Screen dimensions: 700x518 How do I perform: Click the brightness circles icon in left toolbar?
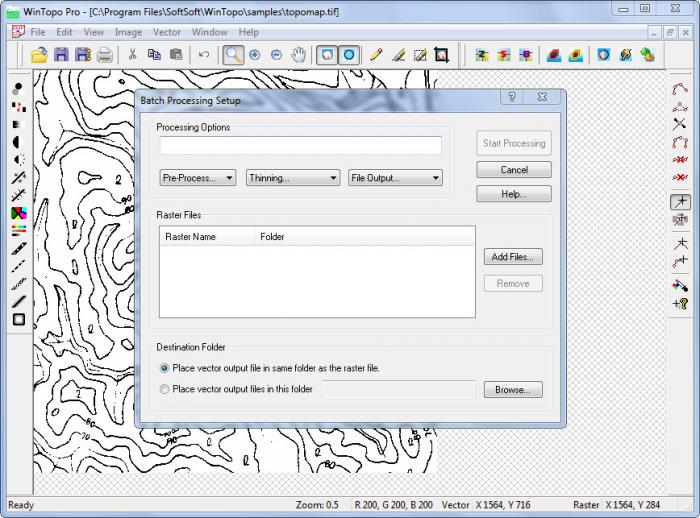coord(18,89)
